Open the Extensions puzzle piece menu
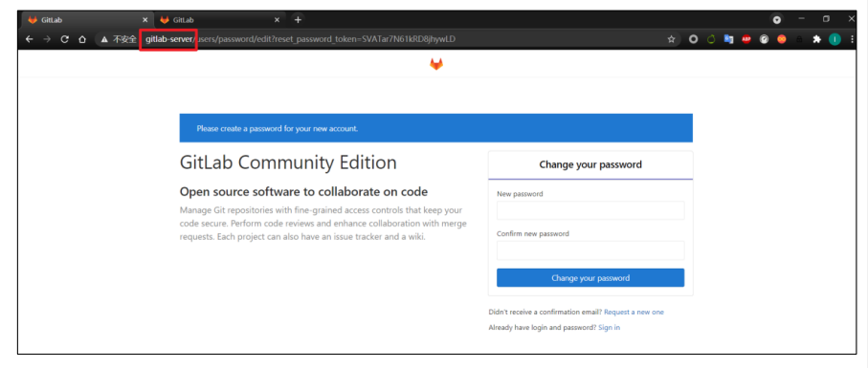 pos(816,39)
